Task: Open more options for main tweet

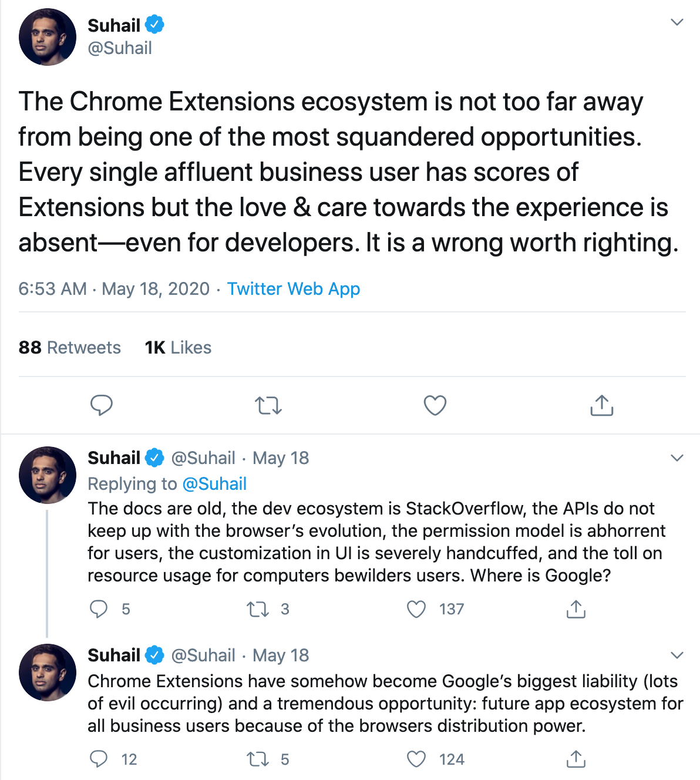Action: [677, 22]
